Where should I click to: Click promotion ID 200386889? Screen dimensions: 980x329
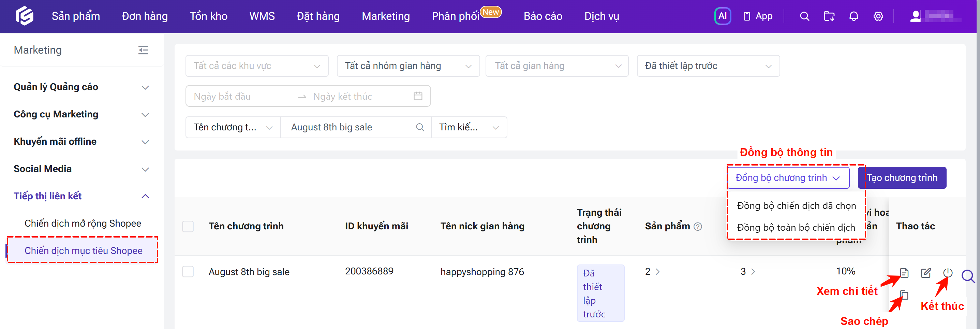coord(369,272)
